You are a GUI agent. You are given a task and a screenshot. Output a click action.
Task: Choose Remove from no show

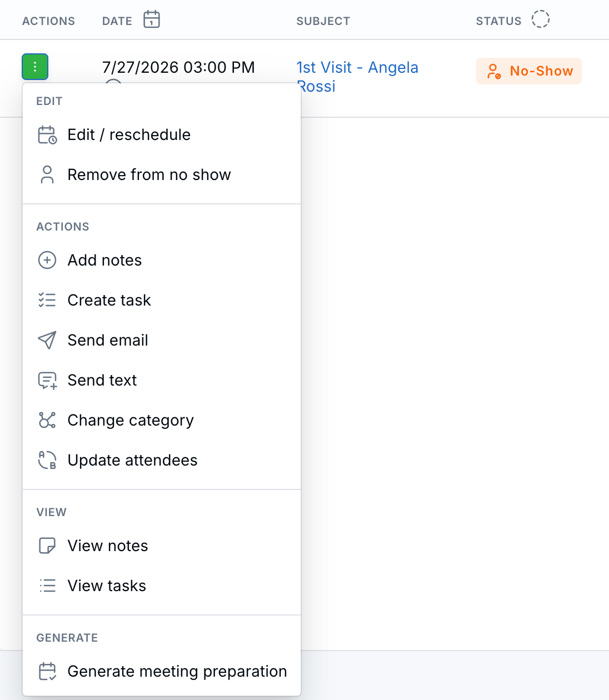click(162, 174)
